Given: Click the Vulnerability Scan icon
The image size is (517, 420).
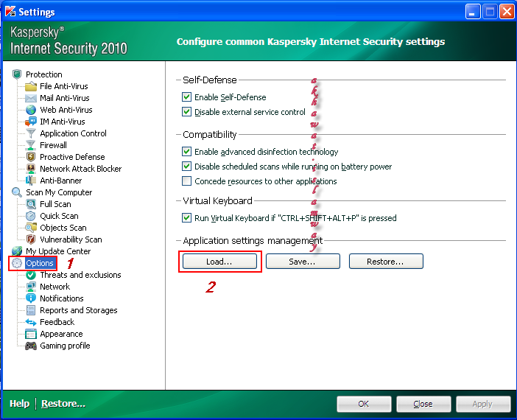Looking at the screenshot, I should (x=31, y=239).
